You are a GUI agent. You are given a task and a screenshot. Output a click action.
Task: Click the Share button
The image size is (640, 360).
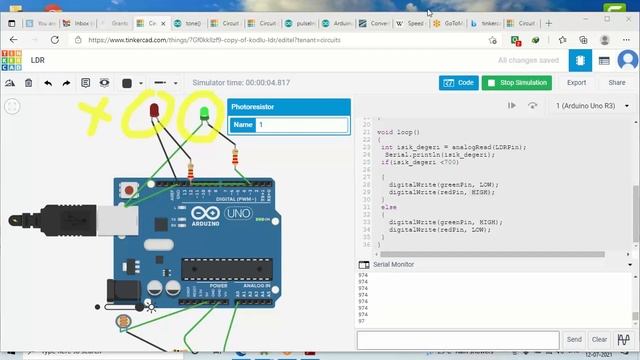coord(617,83)
